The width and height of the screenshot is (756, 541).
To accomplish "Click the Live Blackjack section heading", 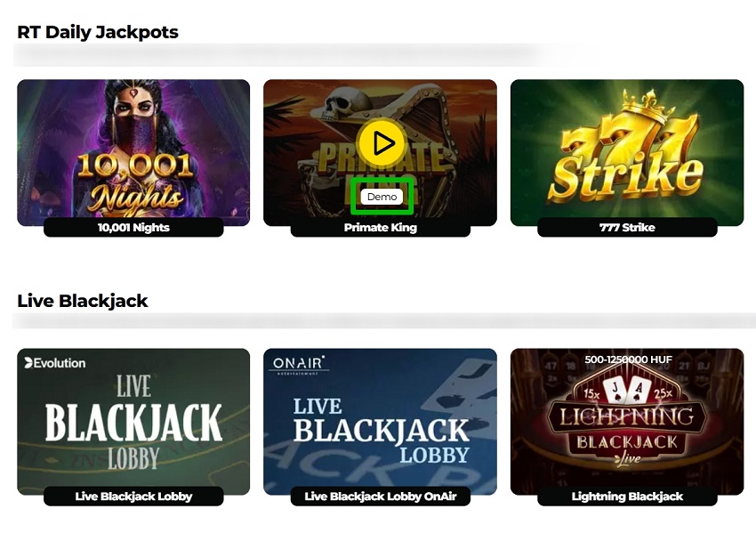I will pos(83,301).
